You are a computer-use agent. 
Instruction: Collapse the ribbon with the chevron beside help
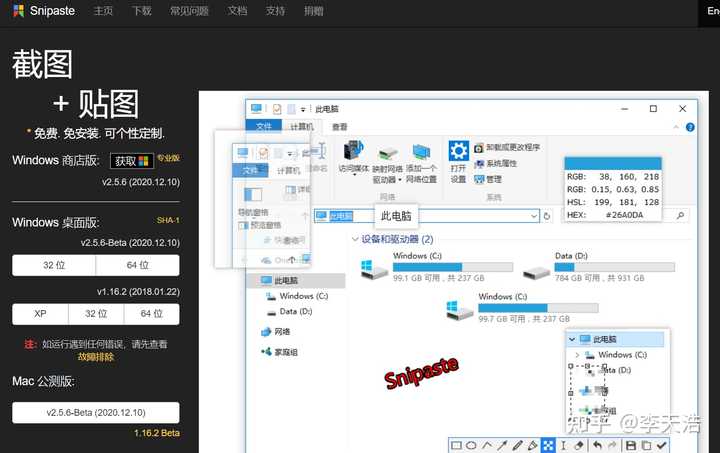tap(676, 127)
